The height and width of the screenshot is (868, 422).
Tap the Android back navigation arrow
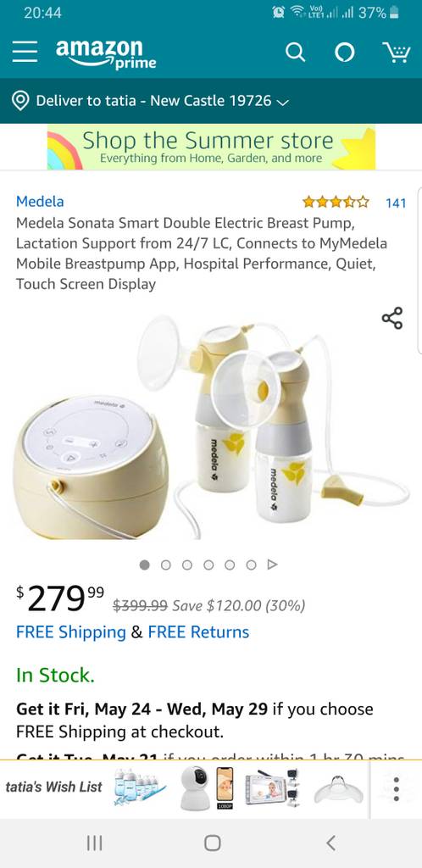pos(330,843)
